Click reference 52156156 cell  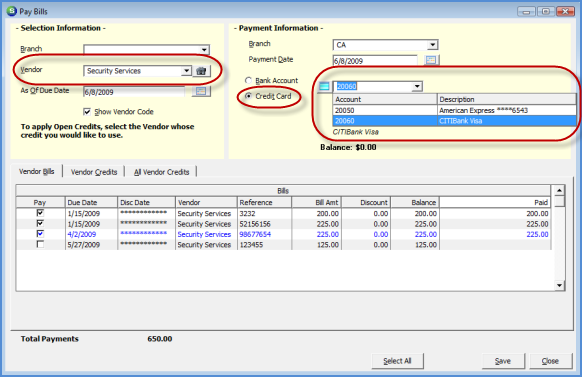coord(264,224)
